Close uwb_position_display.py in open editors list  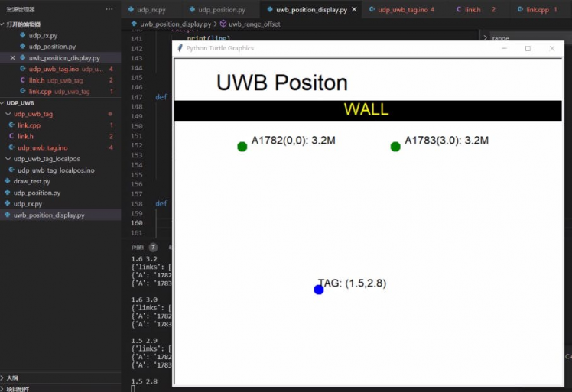[x=12, y=57]
